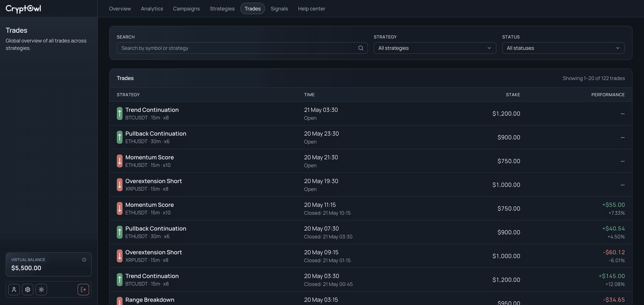Open the All strategies dropdown
The image size is (644, 305).
(435, 48)
